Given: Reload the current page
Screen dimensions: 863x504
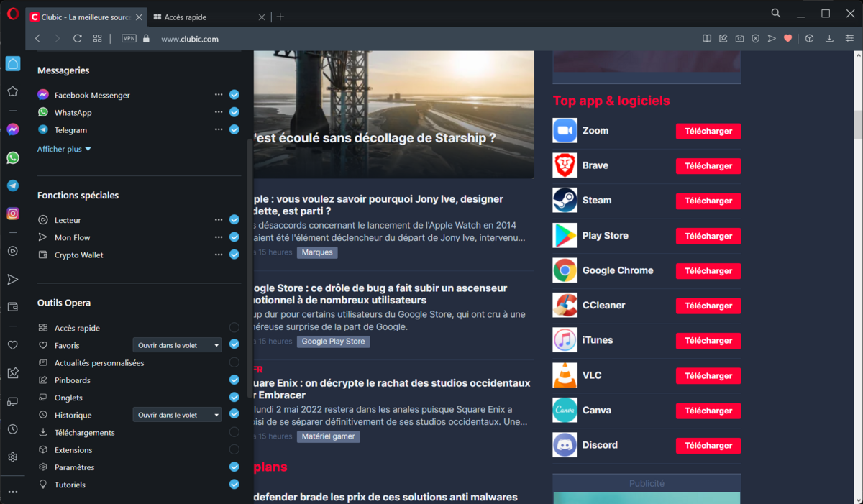Looking at the screenshot, I should (78, 39).
